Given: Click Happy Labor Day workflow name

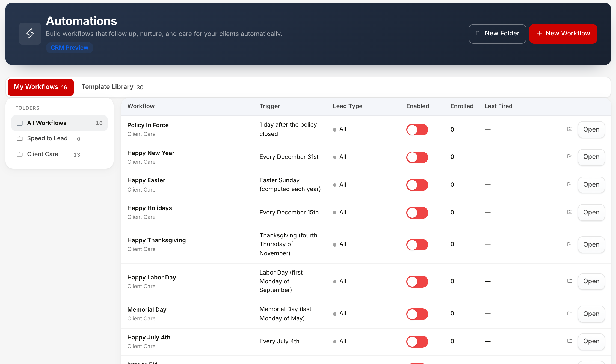Looking at the screenshot, I should [x=152, y=277].
